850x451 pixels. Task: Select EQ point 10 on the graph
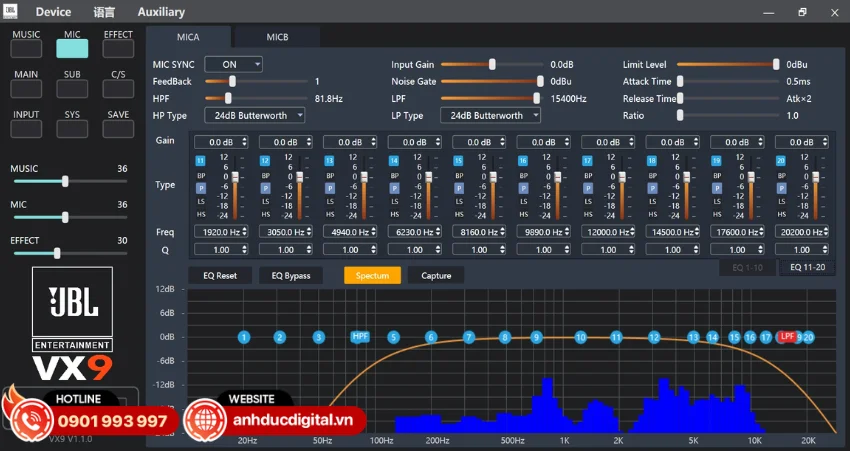[x=581, y=337]
